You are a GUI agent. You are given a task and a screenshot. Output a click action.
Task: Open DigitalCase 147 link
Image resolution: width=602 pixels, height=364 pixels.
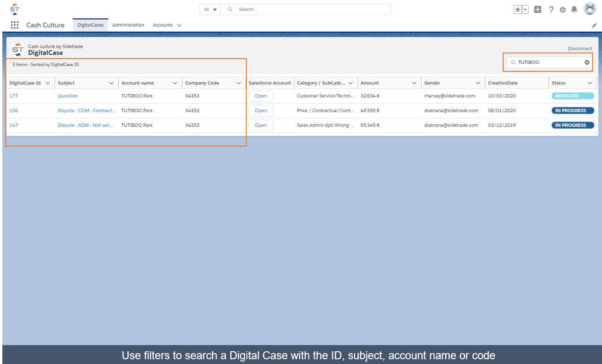(x=14, y=125)
